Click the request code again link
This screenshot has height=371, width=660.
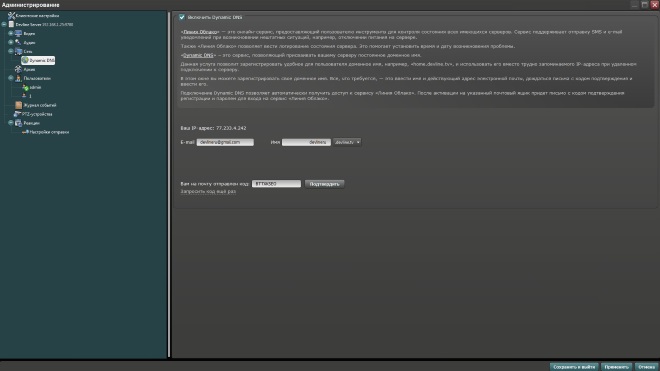point(208,192)
